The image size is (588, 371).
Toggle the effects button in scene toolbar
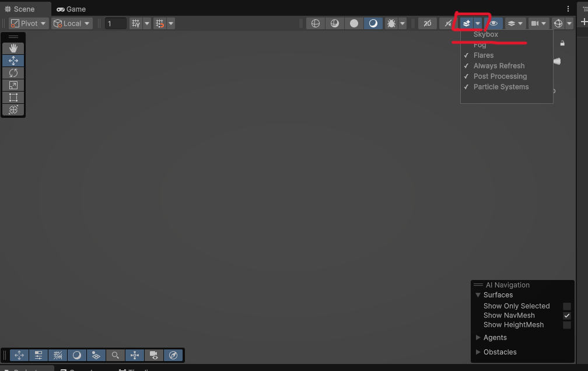tap(467, 23)
